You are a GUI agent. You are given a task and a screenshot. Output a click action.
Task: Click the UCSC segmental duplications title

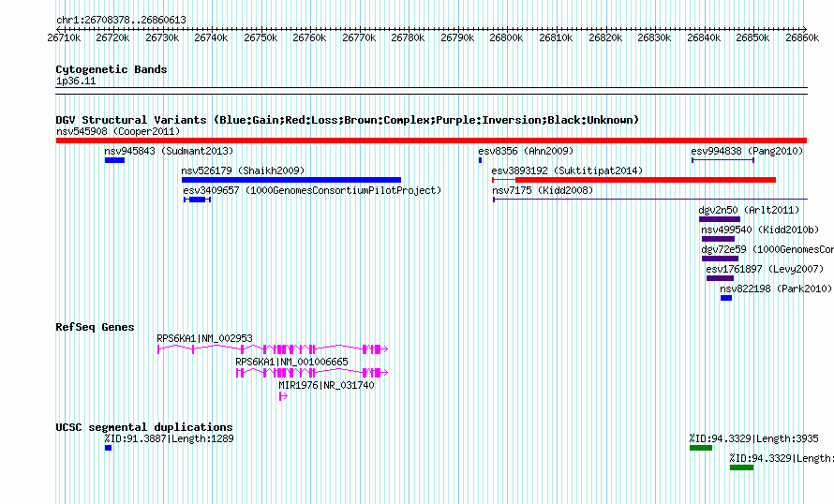[144, 427]
